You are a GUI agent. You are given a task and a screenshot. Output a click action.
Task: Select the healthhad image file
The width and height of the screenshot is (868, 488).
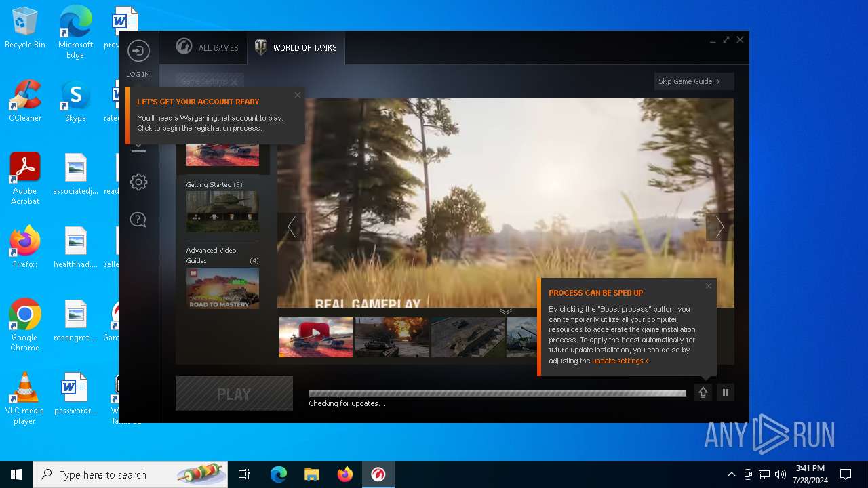[75, 247]
